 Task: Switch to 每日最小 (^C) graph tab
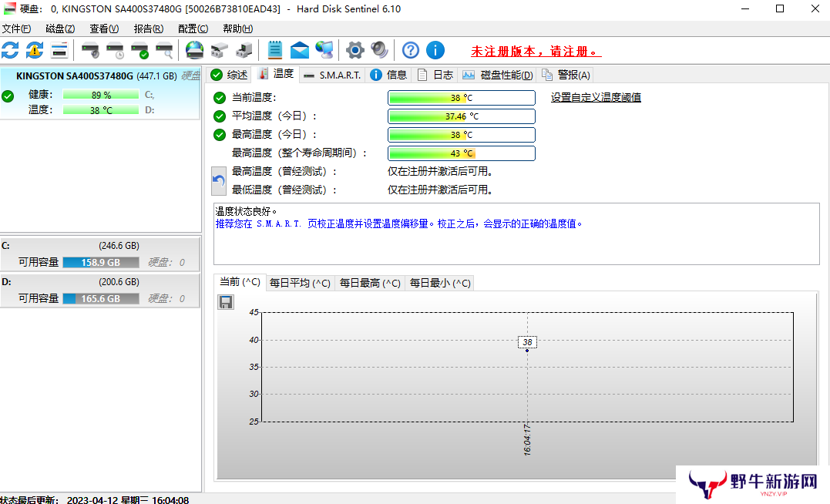point(440,284)
